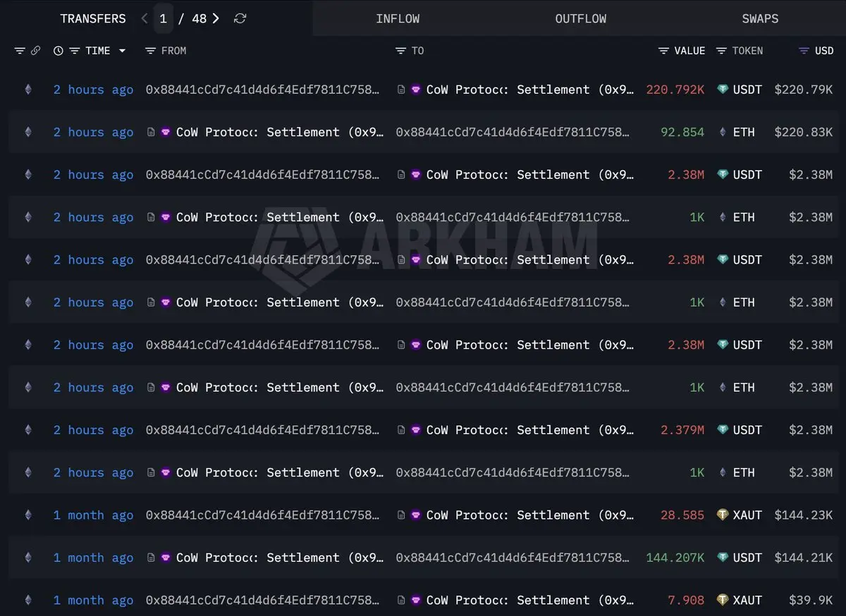
Task: Click the Ethereum chain icon in the 92.854 ETH row
Action: [x=28, y=132]
